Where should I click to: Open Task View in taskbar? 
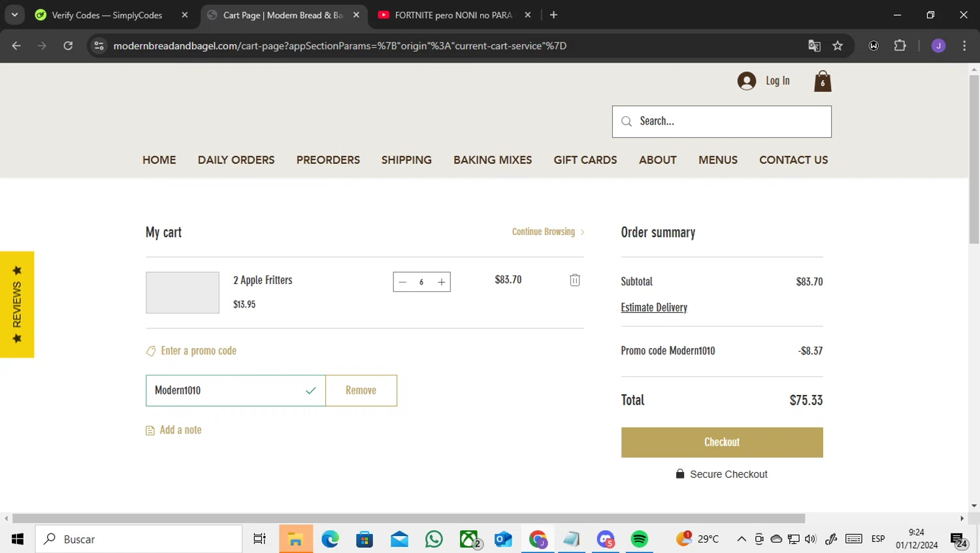[259, 539]
